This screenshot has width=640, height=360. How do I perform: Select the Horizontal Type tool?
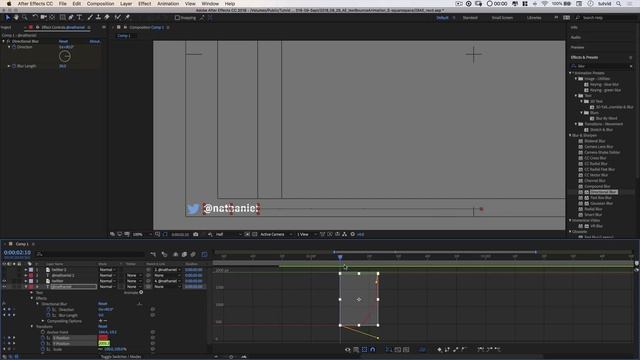[80, 18]
